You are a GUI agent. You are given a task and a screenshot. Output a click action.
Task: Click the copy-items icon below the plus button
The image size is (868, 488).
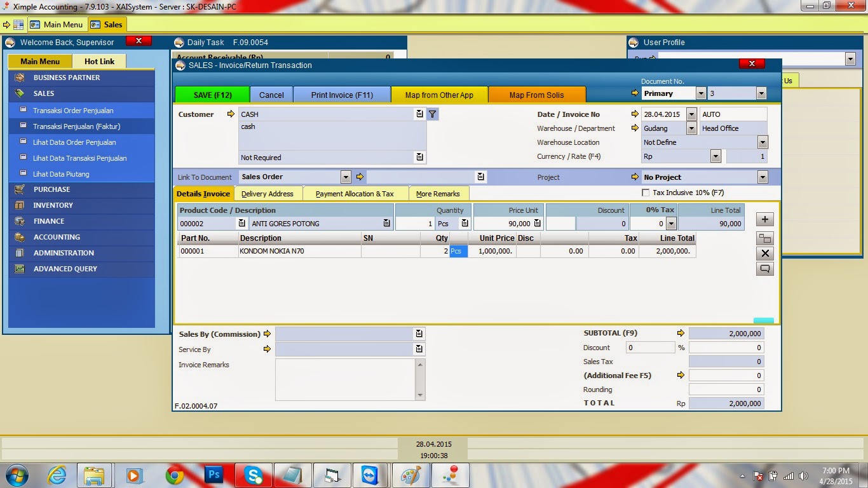point(765,236)
